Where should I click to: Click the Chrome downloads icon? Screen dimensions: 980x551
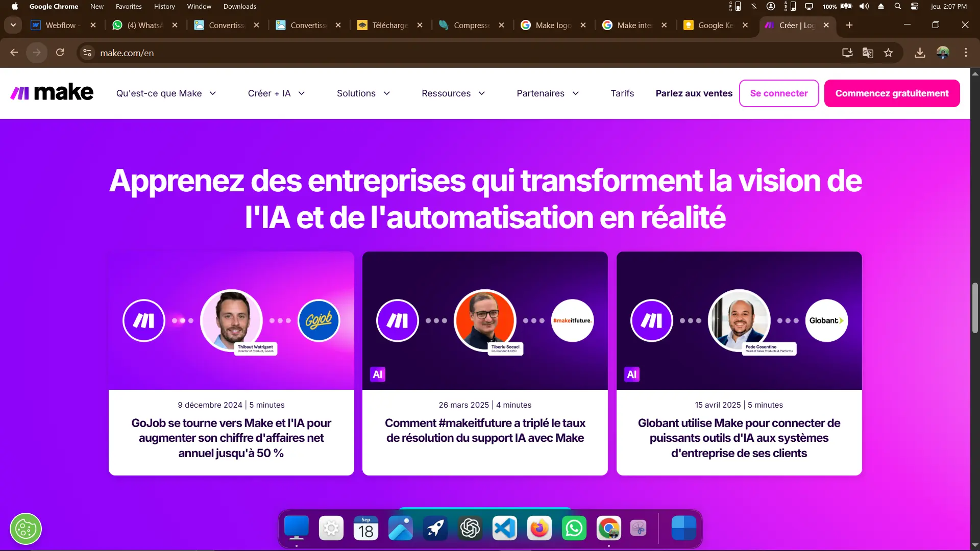coord(920,53)
